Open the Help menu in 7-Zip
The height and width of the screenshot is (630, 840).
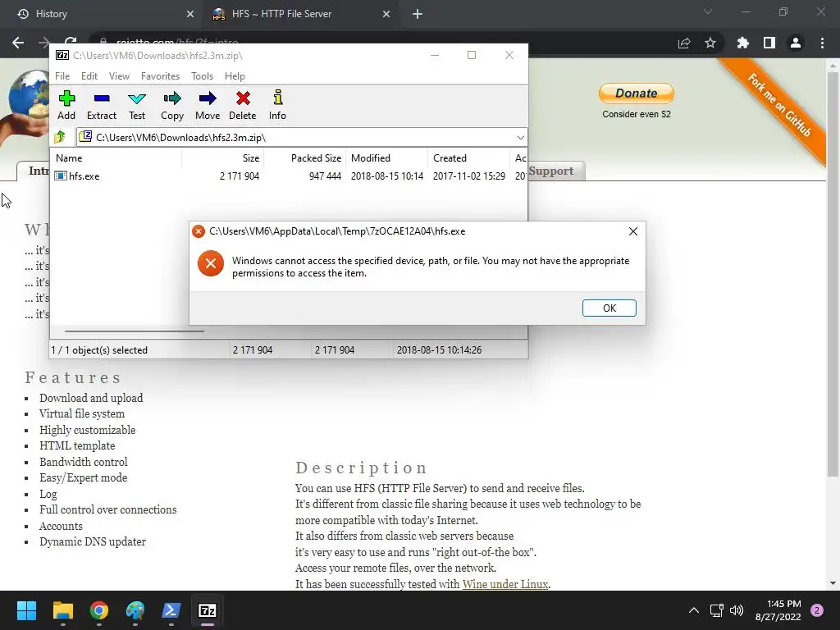coord(235,76)
